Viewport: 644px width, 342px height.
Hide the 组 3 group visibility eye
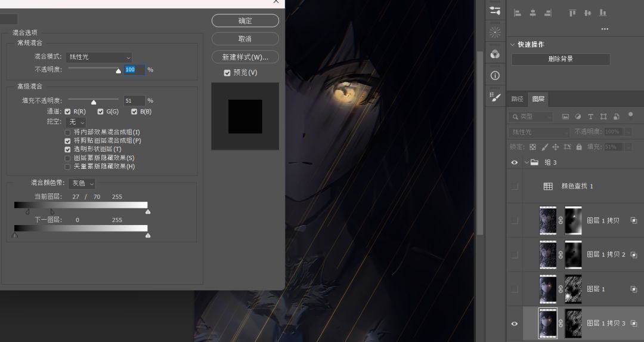point(514,163)
